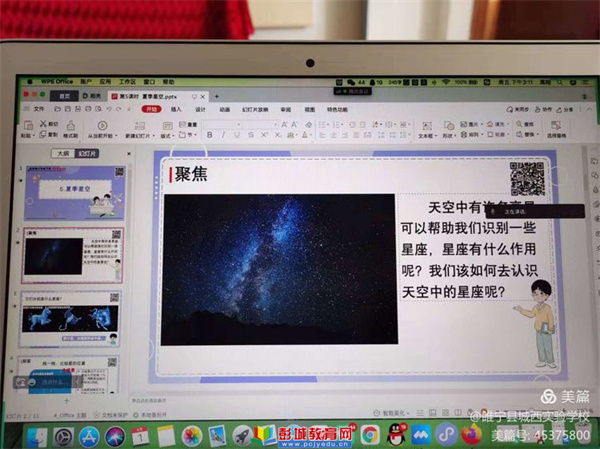The height and width of the screenshot is (449, 600).
Task: Open QQ penguin app from the Dock
Action: (396, 435)
